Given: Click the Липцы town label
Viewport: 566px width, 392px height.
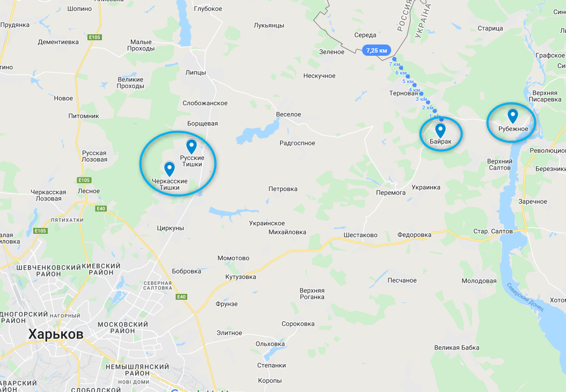Looking at the screenshot, I should (x=196, y=72).
